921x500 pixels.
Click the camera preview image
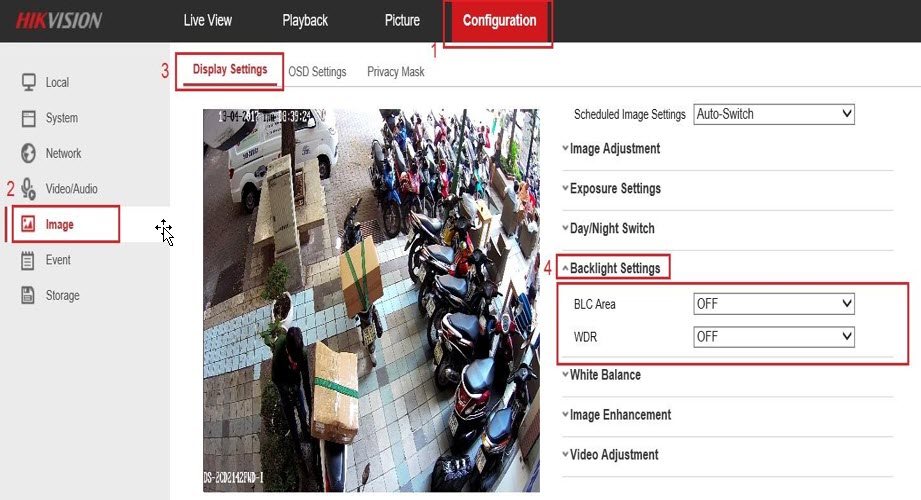(370, 300)
